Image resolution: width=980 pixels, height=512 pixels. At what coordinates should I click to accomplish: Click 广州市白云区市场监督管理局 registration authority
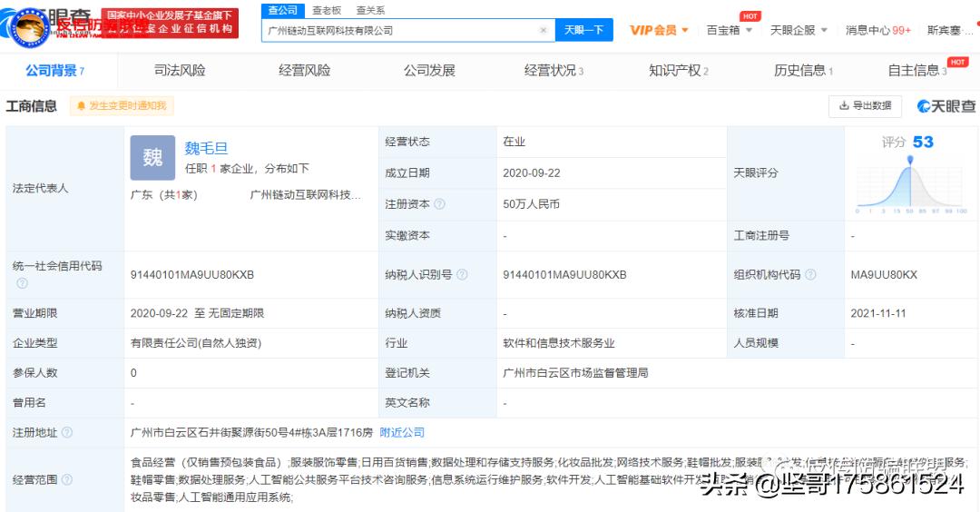coord(575,373)
